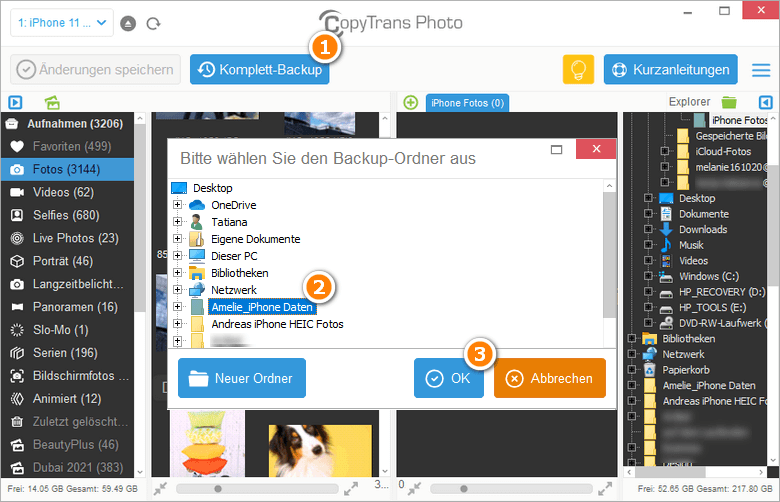
Task: Click Änderungen speichern button
Action: [x=96, y=70]
